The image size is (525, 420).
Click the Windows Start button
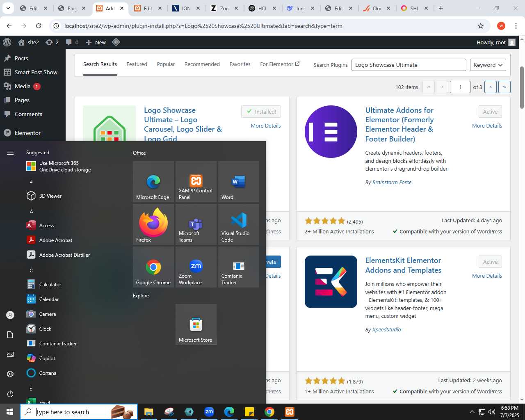(10, 412)
